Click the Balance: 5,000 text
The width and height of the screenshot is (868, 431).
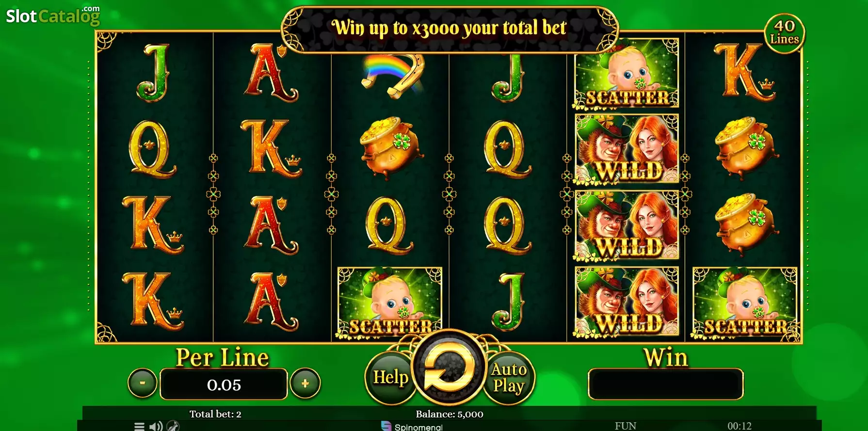coord(450,415)
